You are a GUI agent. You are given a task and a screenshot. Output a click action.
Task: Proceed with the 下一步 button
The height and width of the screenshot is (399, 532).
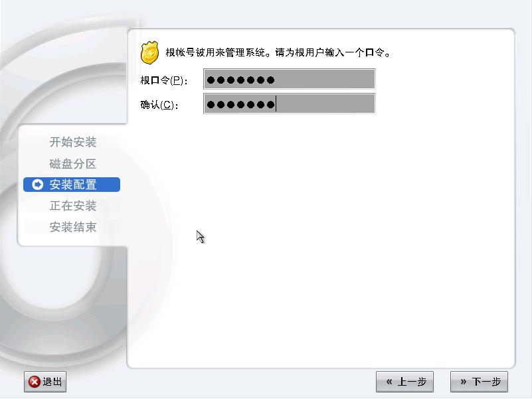coord(479,382)
